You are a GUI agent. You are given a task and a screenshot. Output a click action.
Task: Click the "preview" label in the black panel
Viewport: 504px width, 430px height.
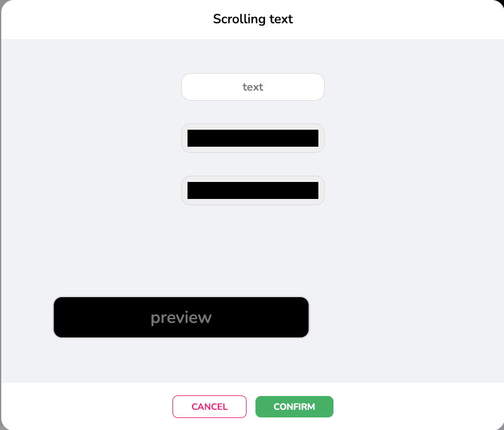tap(181, 318)
